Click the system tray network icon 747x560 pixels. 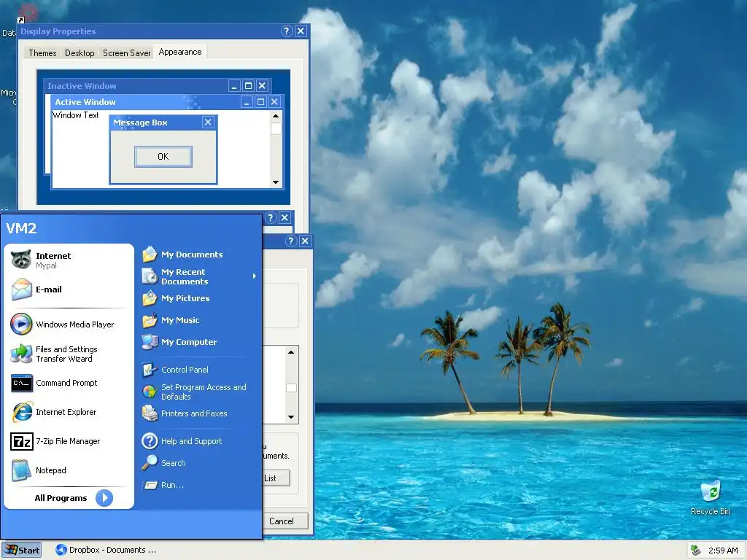[x=695, y=551]
